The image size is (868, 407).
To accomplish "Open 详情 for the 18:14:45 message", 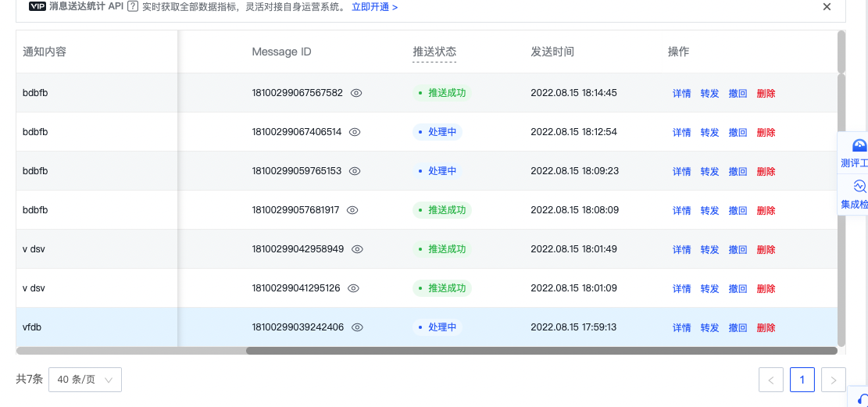I will click(x=681, y=94).
